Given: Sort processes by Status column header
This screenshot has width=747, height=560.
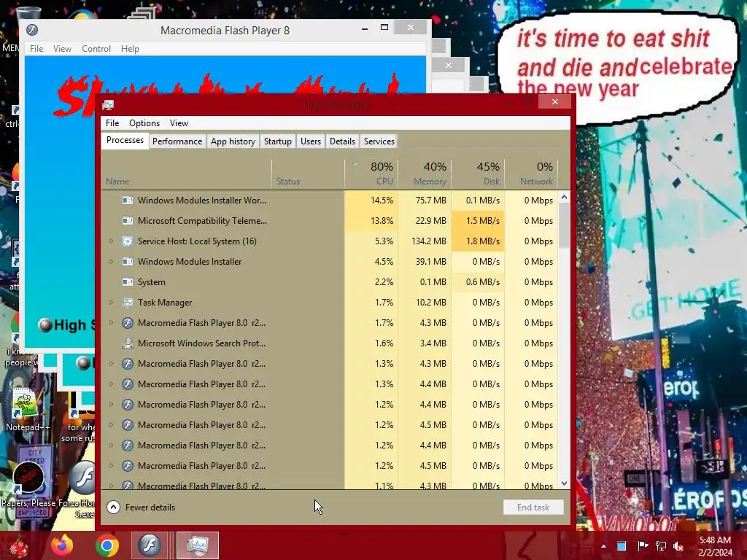Looking at the screenshot, I should coord(309,174).
